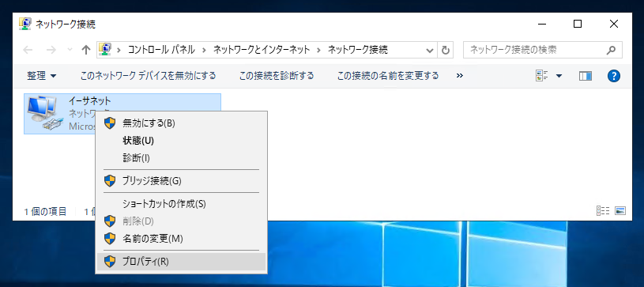The image size is (644, 287).
Task: Click the address bar network icon
Action: (105, 50)
